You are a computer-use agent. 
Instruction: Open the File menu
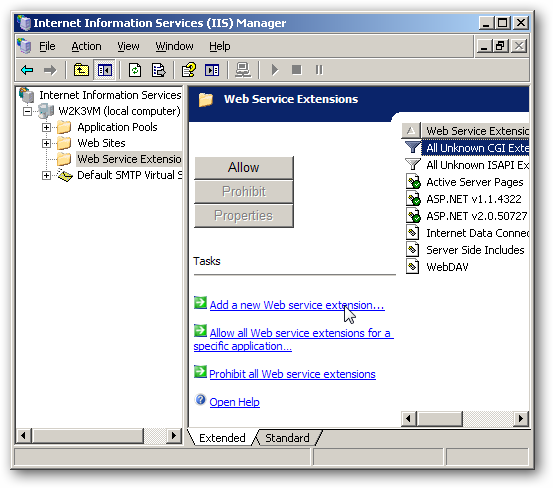pos(47,46)
